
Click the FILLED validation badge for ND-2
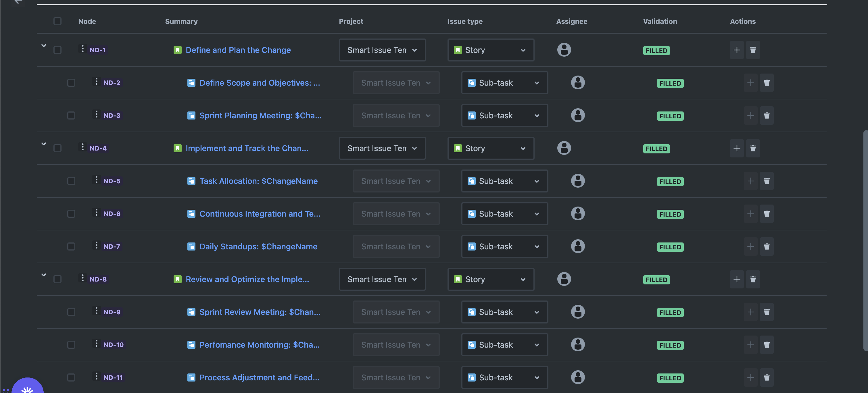pyautogui.click(x=670, y=83)
